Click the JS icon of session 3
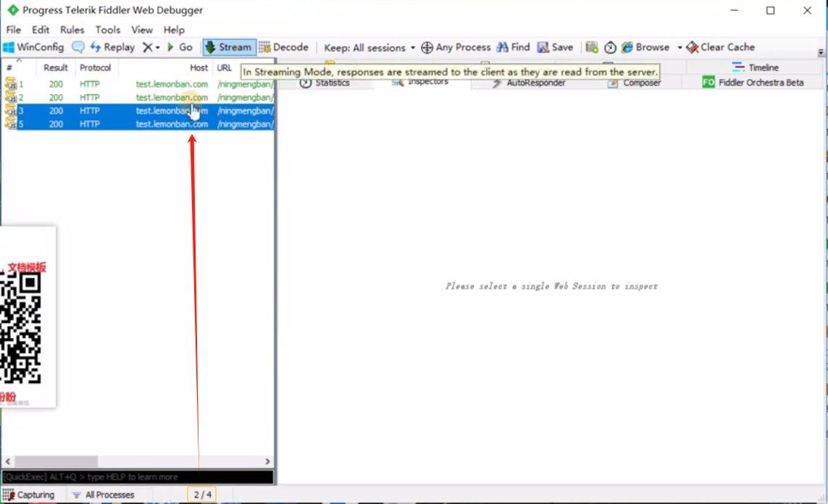828x504 pixels. click(11, 110)
